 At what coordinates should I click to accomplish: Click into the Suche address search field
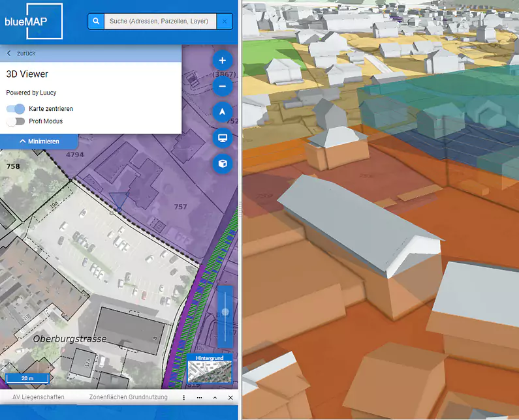[x=159, y=22]
